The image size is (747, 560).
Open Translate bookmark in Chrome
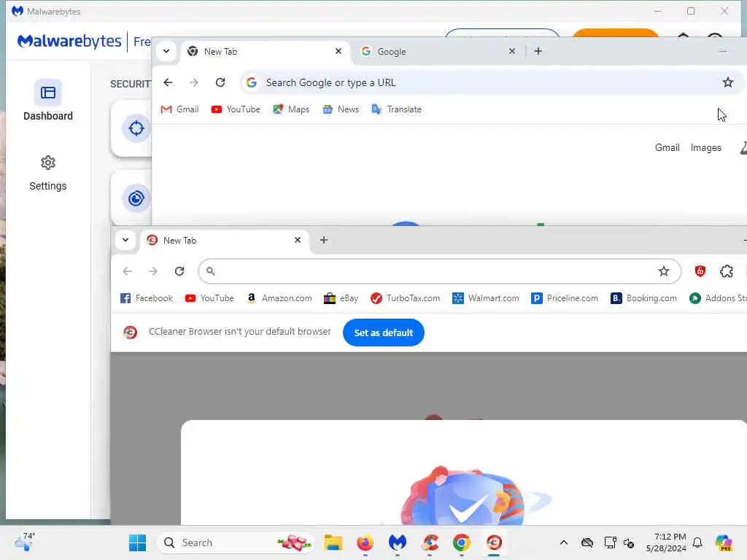point(396,109)
